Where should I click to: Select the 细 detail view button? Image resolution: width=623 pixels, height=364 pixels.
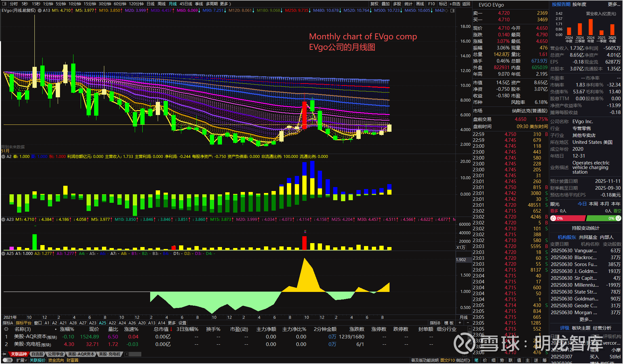(493, 360)
